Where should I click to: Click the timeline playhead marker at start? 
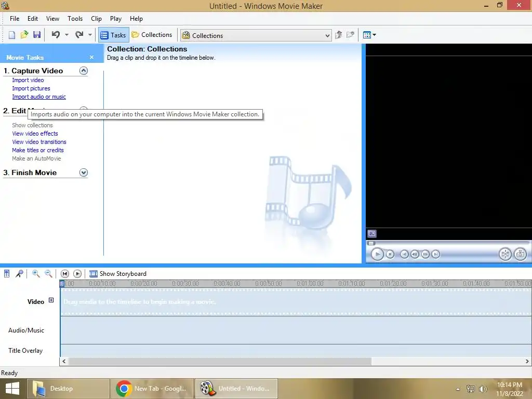tap(62, 284)
